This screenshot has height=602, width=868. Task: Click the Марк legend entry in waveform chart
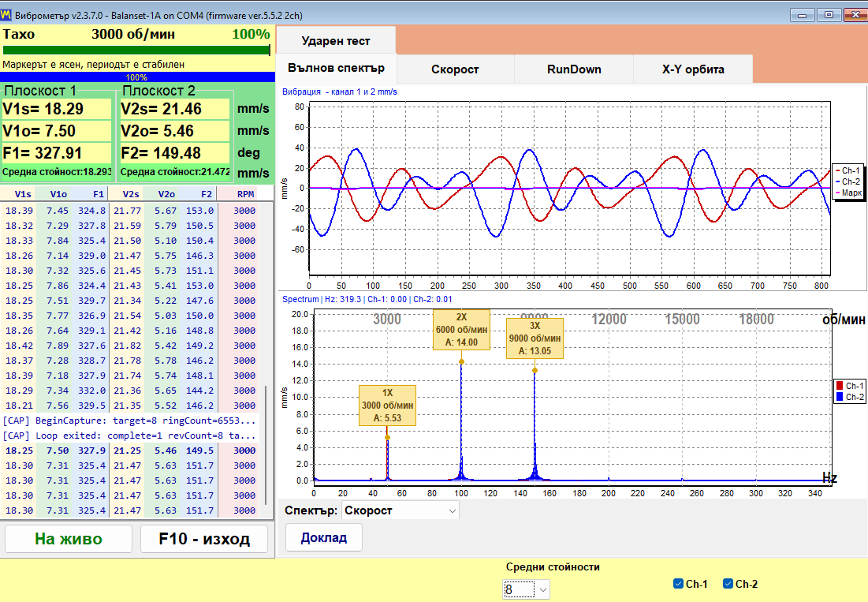[x=848, y=193]
